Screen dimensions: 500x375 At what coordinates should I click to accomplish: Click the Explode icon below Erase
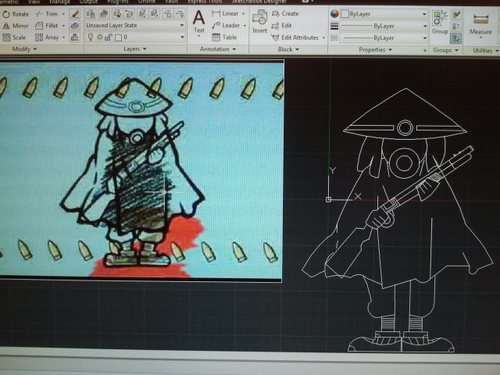pos(75,25)
